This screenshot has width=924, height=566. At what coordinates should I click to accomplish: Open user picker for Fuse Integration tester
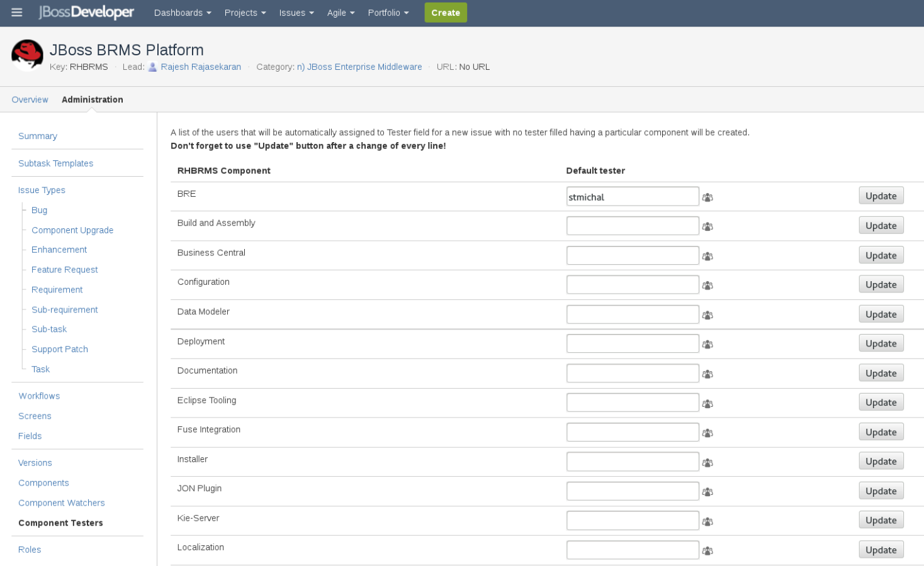coord(707,432)
